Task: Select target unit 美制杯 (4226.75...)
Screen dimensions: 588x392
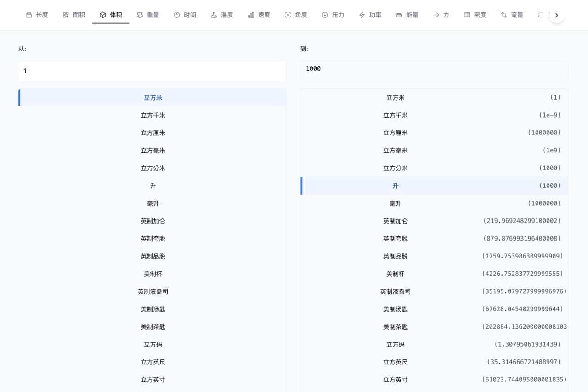Action: (x=434, y=274)
